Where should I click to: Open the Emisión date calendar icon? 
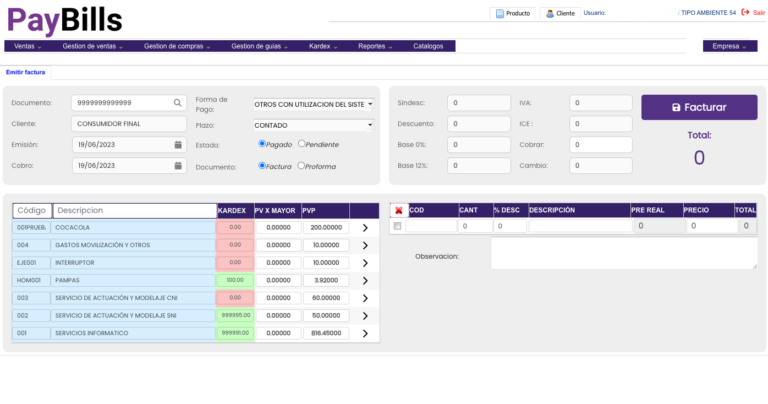click(x=178, y=145)
